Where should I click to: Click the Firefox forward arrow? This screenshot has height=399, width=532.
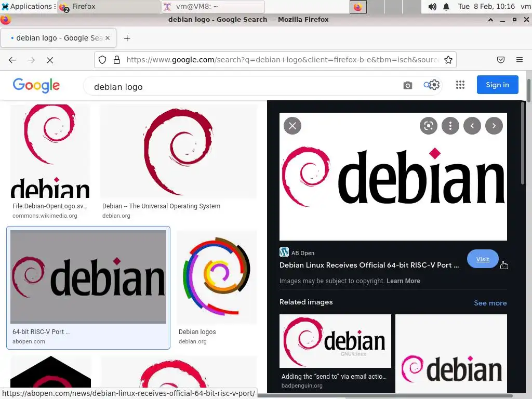coord(31,60)
